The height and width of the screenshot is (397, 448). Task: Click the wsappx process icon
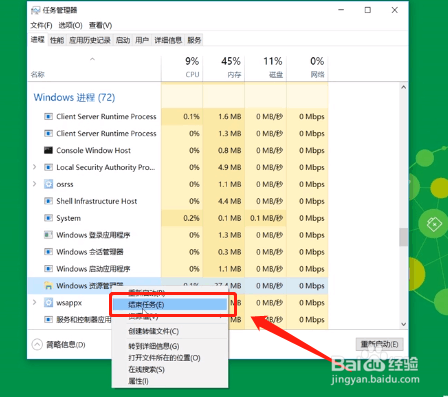click(48, 303)
